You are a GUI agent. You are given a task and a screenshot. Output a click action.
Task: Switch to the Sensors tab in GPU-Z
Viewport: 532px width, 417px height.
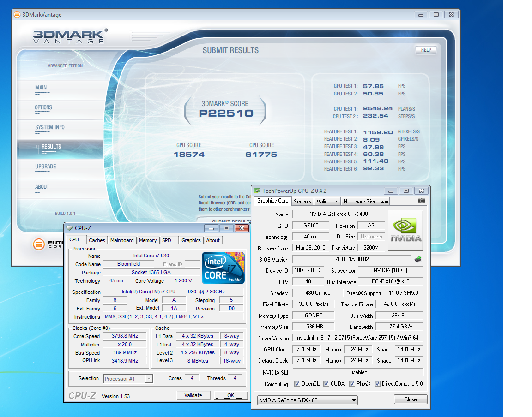coord(302,202)
